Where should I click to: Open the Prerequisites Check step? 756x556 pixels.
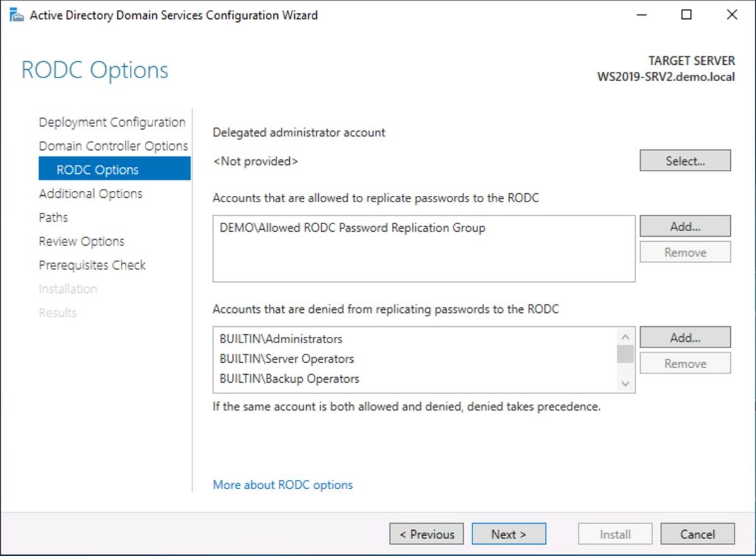92,266
